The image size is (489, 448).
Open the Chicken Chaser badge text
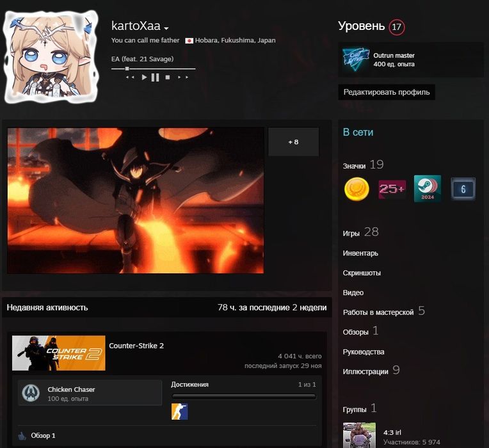coord(71,389)
